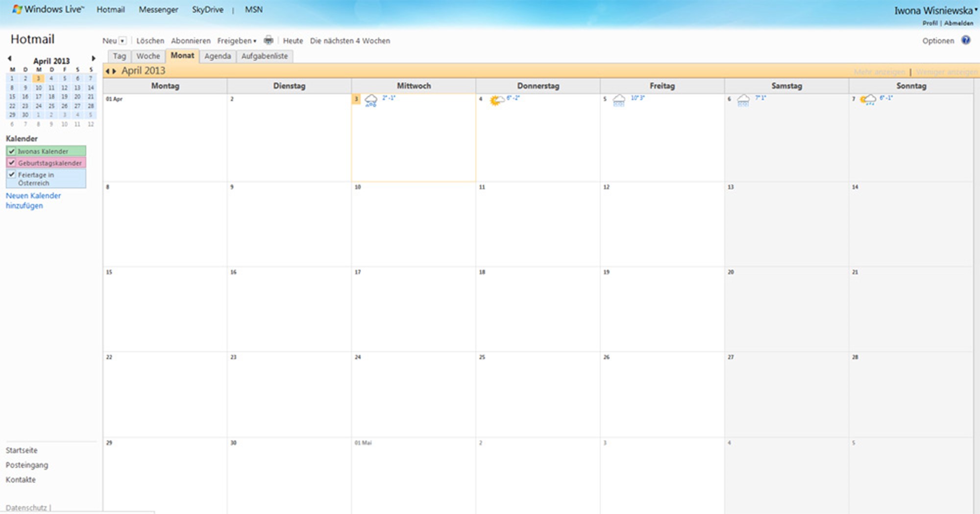
Task: Click the printer icon in toolbar
Action: tap(269, 40)
